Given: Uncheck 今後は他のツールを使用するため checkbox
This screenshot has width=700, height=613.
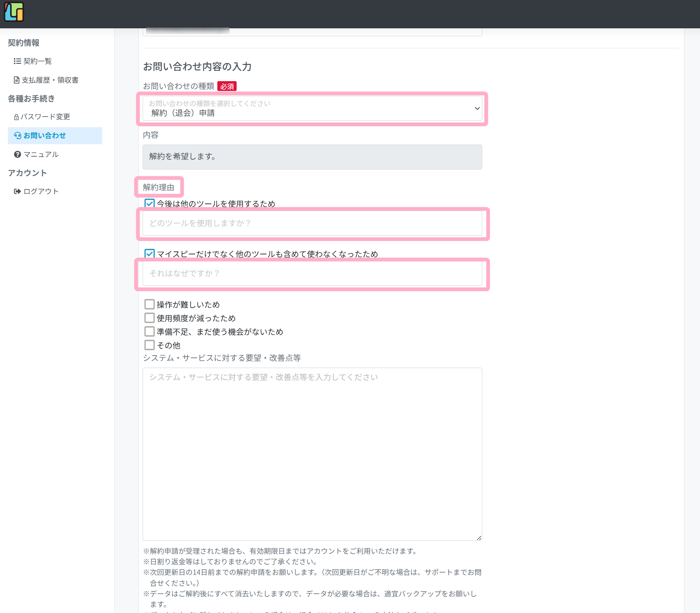Looking at the screenshot, I should (149, 203).
